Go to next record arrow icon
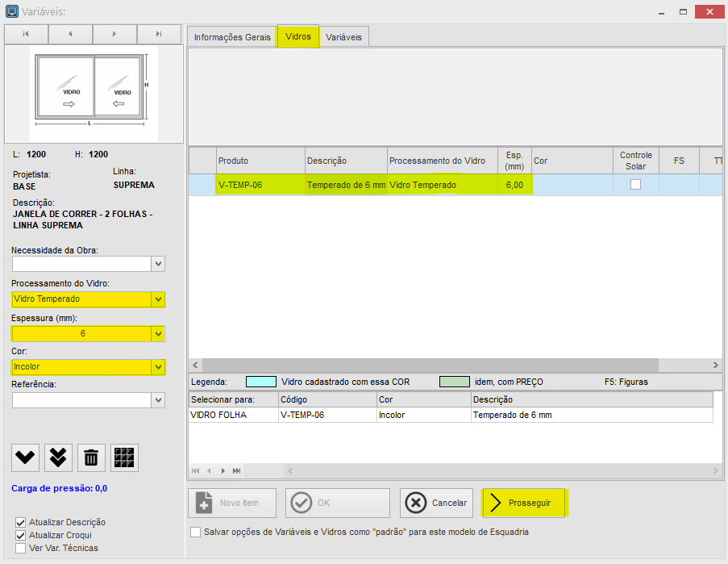The width and height of the screenshot is (728, 564). pos(114,34)
